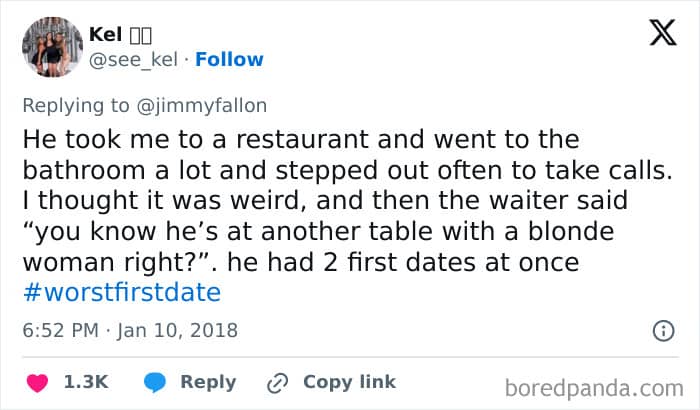Click the chain link icon

coord(276,382)
